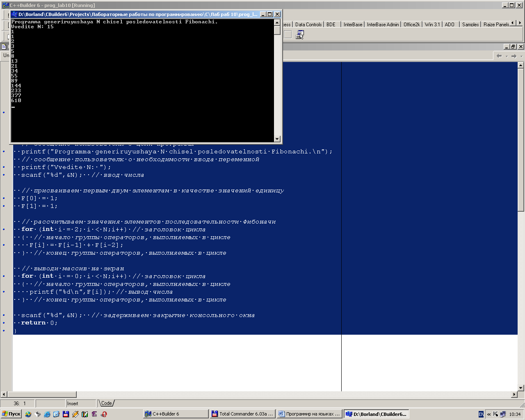Toggle breakpoint on the printf Programma line

tap(4, 151)
